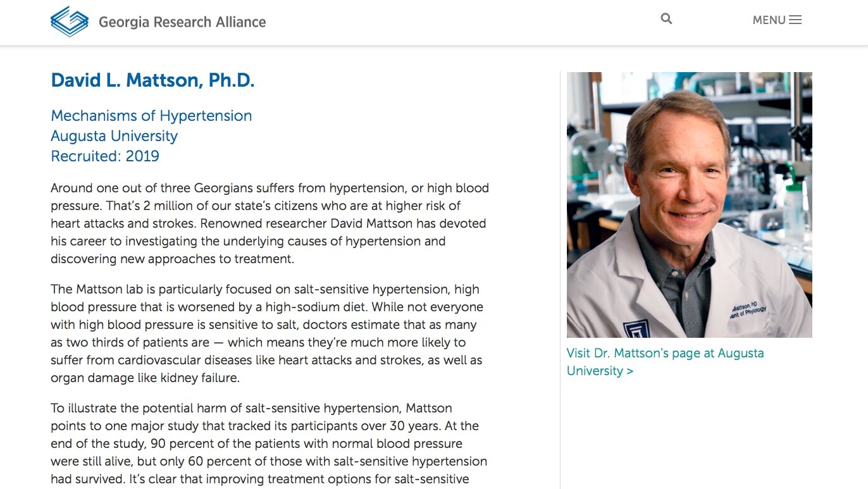Click the Mechanisms of Hypertension subtitle
Viewport: 868px width, 489px height.
pos(151,116)
